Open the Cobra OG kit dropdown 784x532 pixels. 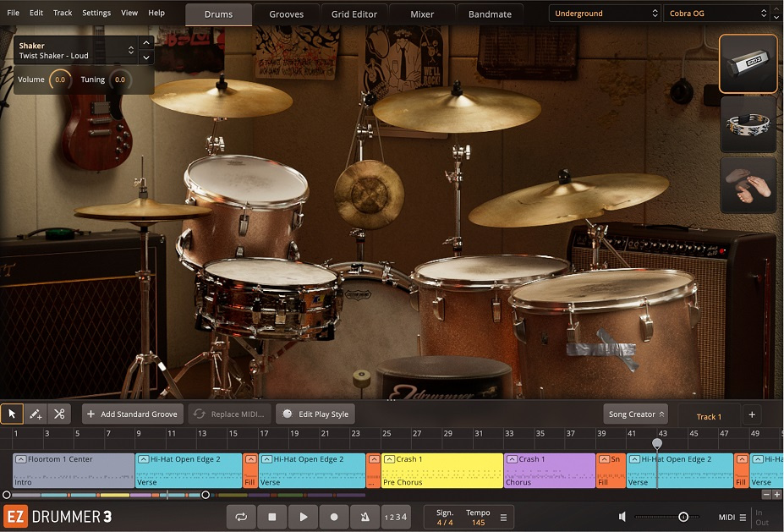pos(713,13)
